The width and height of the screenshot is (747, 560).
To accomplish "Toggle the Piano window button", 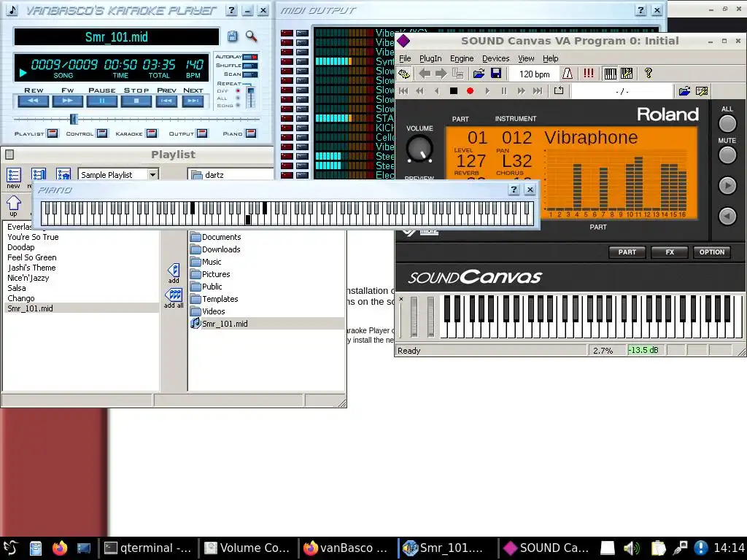I will pyautogui.click(x=251, y=133).
